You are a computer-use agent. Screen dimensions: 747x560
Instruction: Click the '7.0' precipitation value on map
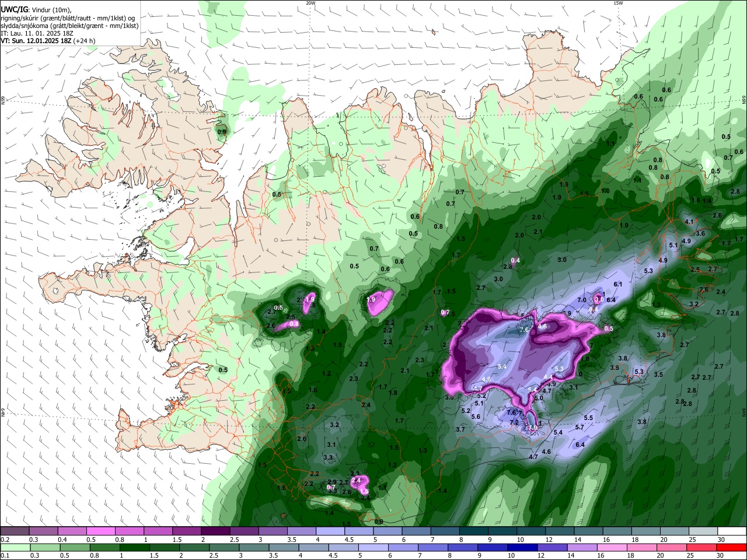point(582,300)
